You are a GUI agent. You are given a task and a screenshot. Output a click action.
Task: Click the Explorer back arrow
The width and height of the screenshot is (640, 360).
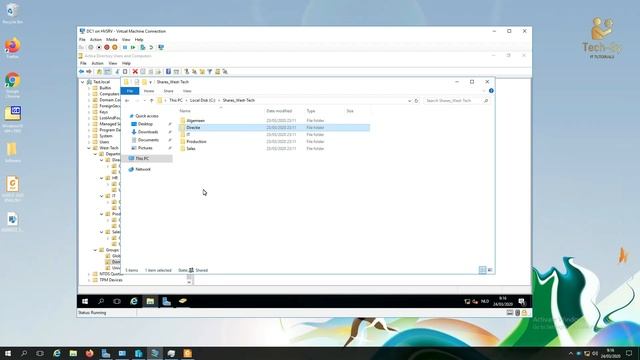pos(127,100)
